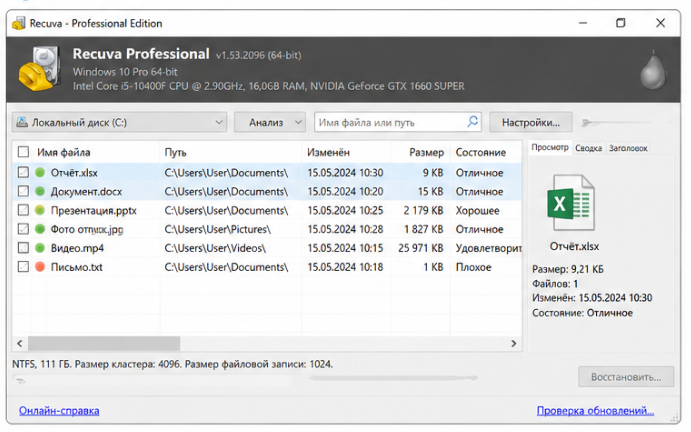Sort by the Состояние column header

(480, 153)
